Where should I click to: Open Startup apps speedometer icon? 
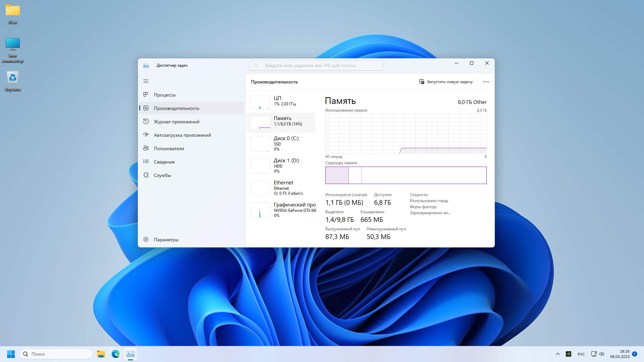click(146, 135)
